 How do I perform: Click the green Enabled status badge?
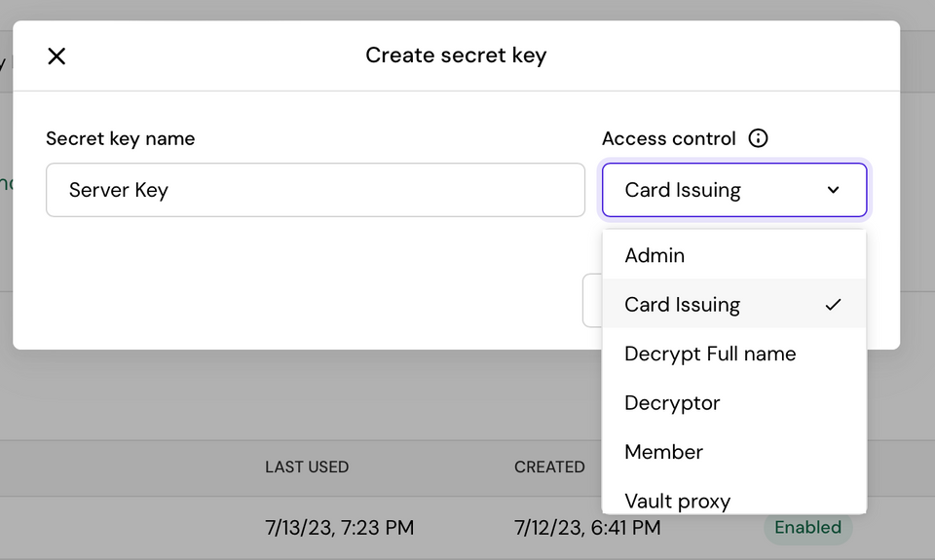point(807,528)
